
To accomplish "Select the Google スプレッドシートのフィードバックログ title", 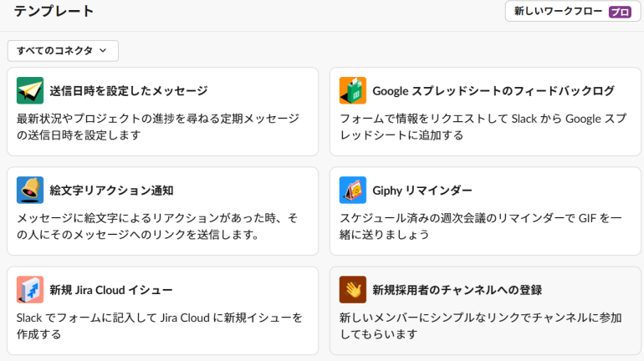I will point(493,90).
